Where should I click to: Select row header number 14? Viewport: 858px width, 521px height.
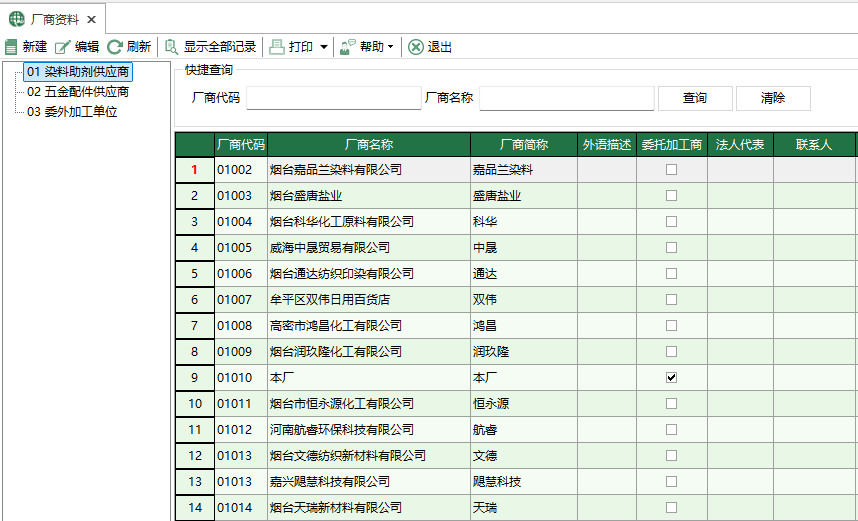pos(194,507)
